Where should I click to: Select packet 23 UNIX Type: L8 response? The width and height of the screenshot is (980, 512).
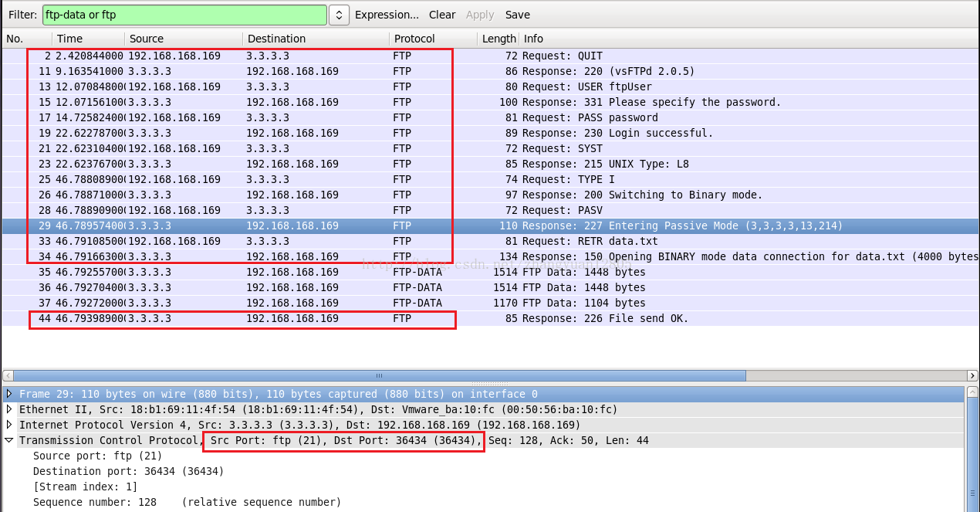[x=490, y=164]
